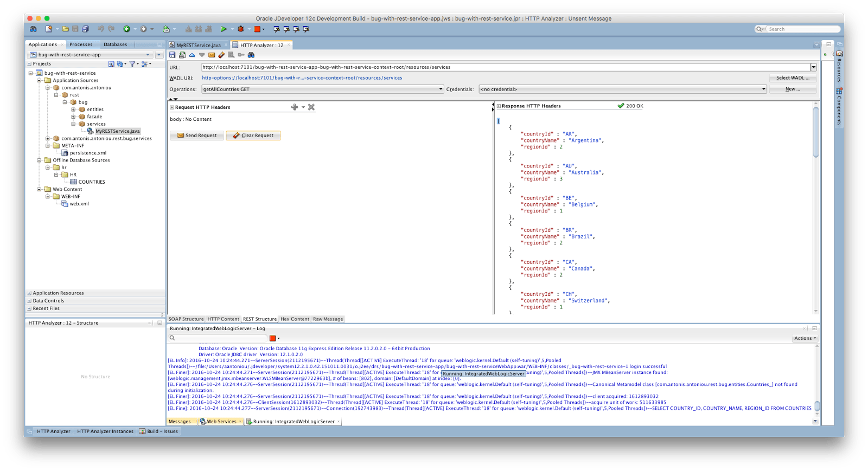Click the Projects panel search icon
868x471 pixels.
[x=111, y=64]
